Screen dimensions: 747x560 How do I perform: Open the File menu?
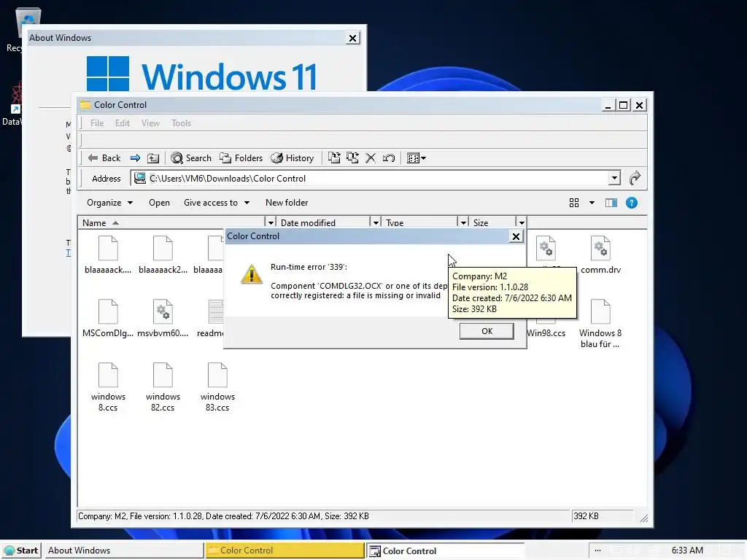[97, 123]
